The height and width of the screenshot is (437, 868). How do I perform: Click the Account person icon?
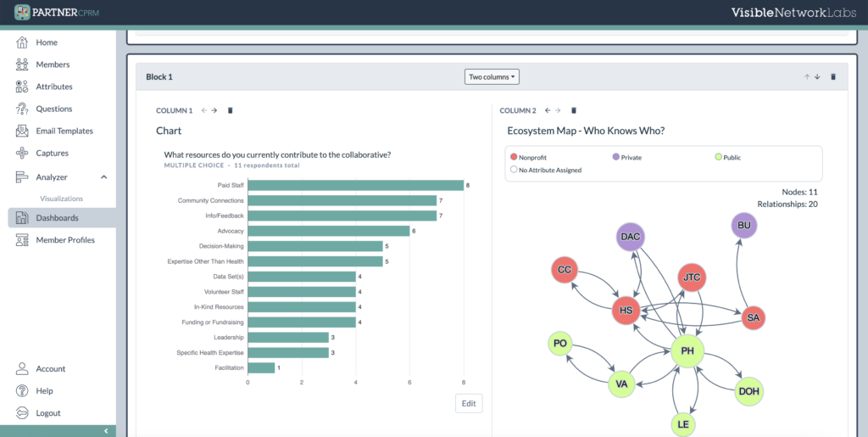click(22, 368)
